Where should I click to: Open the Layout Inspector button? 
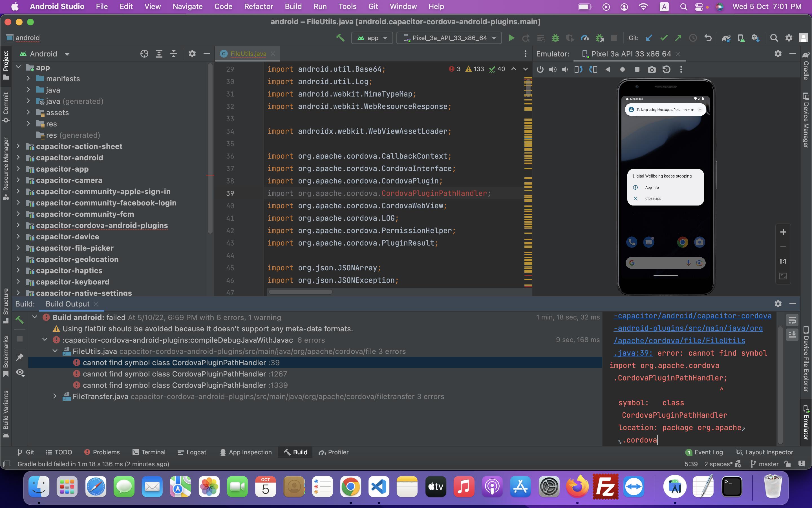(764, 452)
